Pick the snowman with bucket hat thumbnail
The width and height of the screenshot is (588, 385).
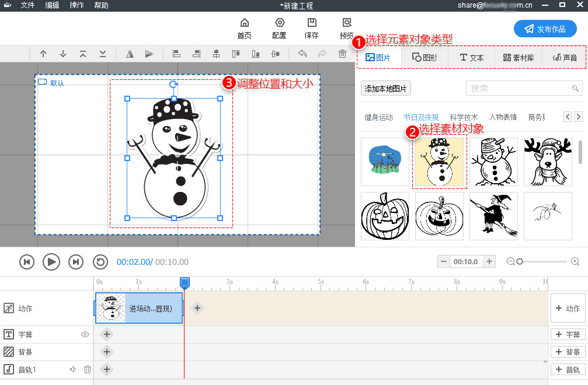[x=493, y=162]
